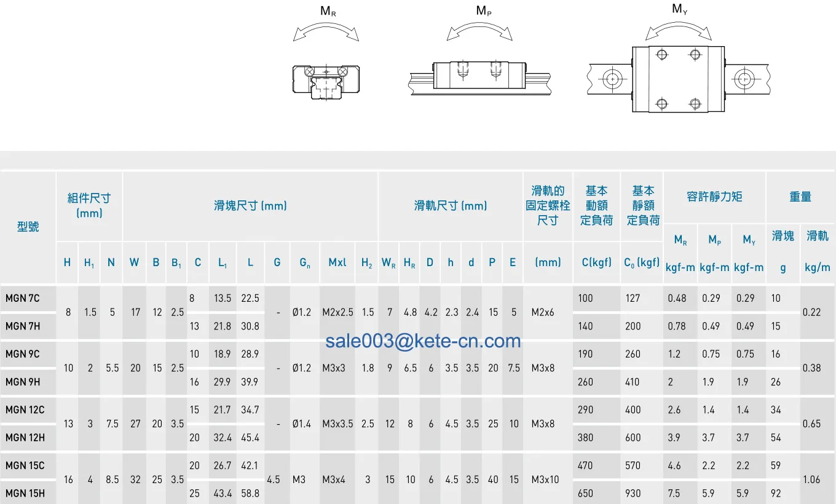Click the 基本動額定負荷 header
Screen dimensions: 836x504
(596, 206)
